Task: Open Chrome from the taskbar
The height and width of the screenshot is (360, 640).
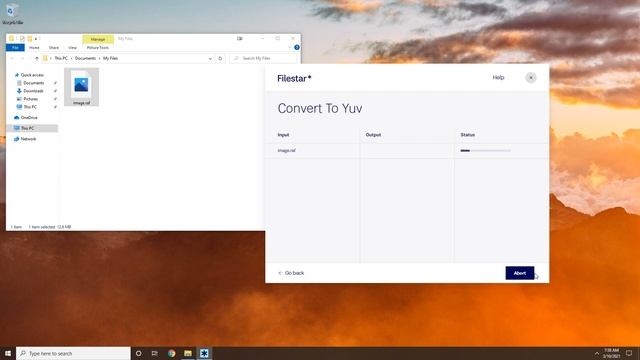Action: [171, 353]
